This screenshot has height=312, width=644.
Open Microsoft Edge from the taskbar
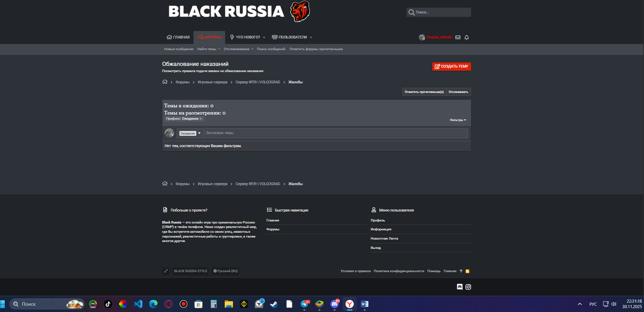click(153, 304)
